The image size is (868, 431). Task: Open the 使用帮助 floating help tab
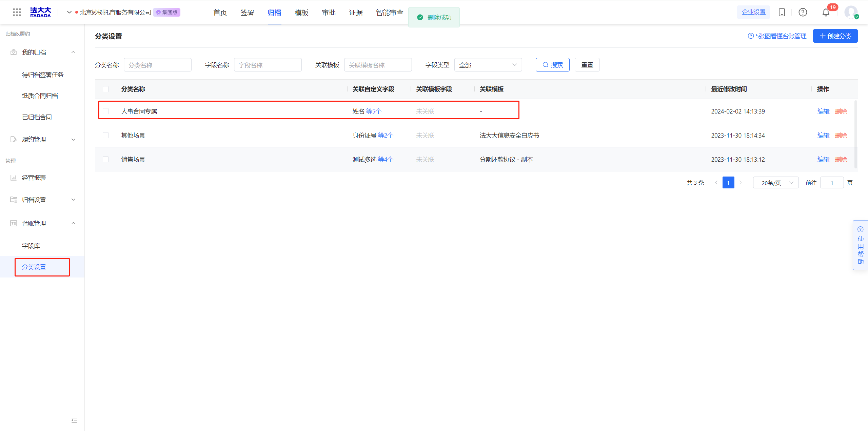(861, 245)
